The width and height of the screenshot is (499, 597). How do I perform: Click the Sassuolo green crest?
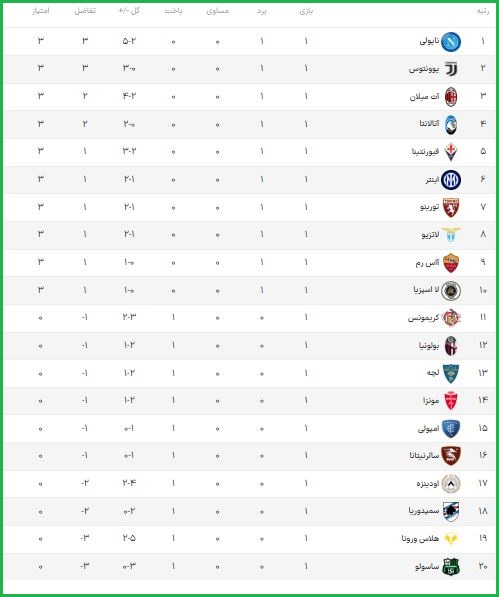pos(451,567)
